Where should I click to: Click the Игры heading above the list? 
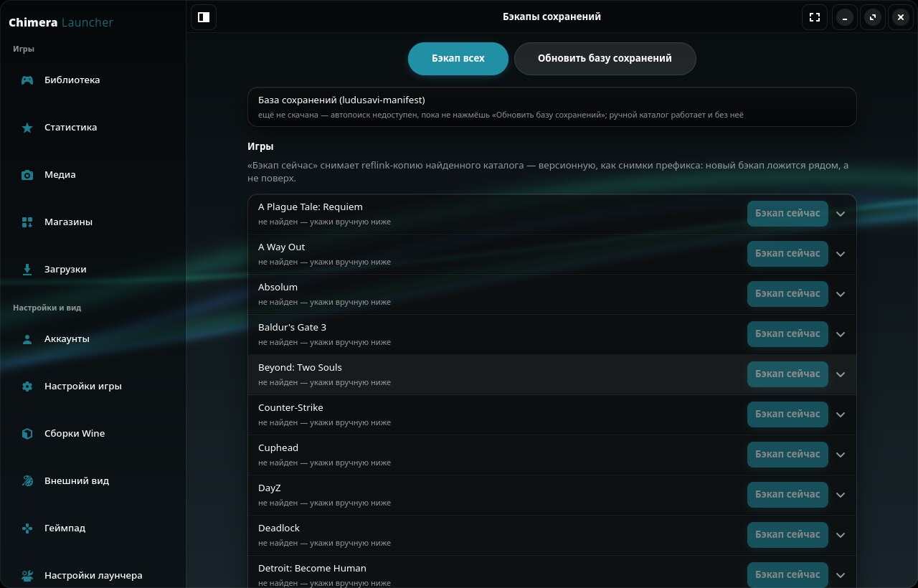click(260, 146)
